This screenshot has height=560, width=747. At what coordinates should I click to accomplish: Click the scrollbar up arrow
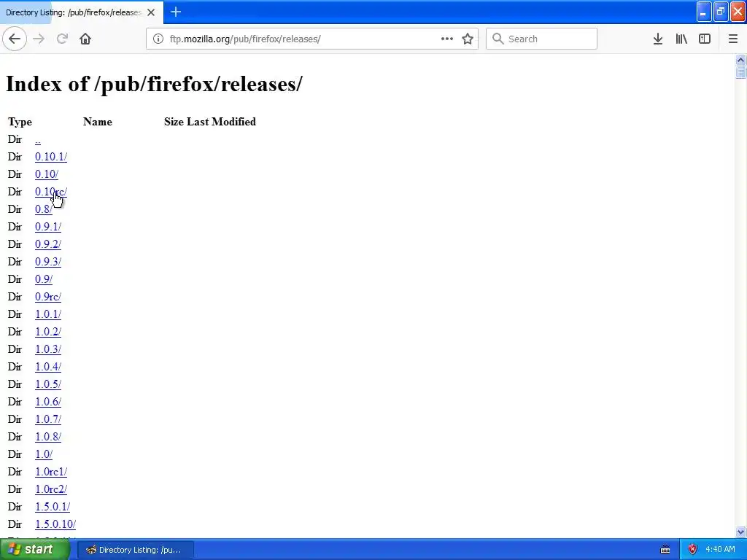click(740, 60)
